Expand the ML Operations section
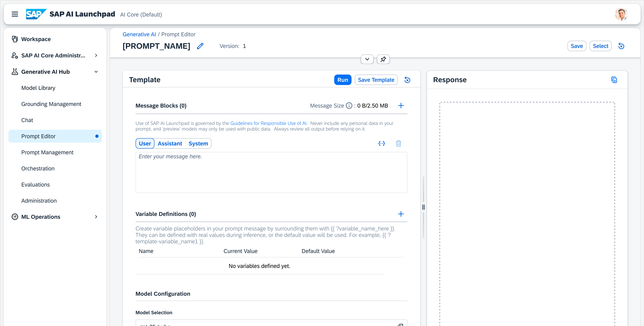This screenshot has height=326, width=644. [96, 217]
